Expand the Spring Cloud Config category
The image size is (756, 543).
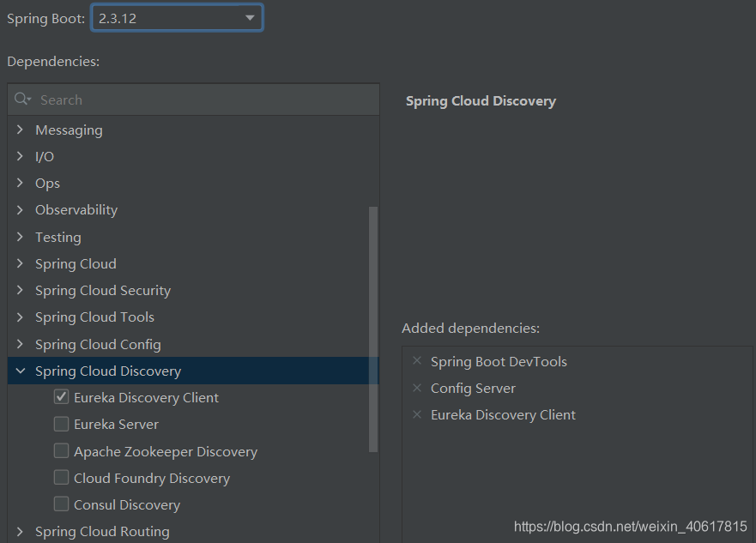[x=20, y=344]
